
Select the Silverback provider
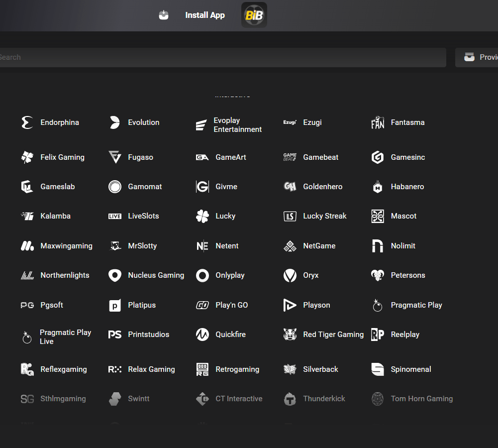[x=310, y=369]
